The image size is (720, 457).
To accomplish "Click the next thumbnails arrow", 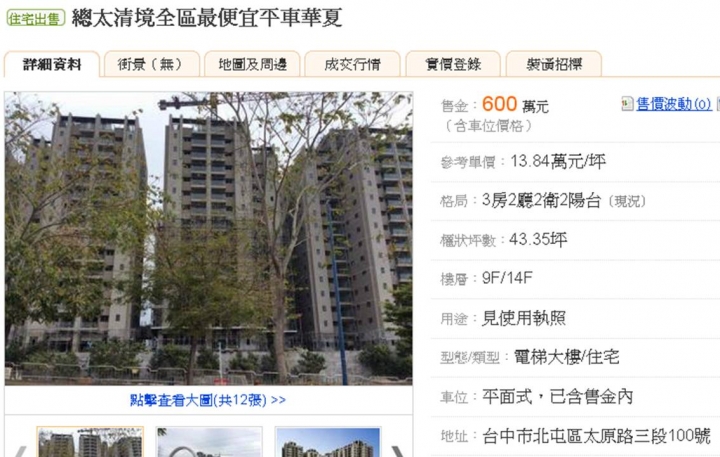I will [x=398, y=451].
